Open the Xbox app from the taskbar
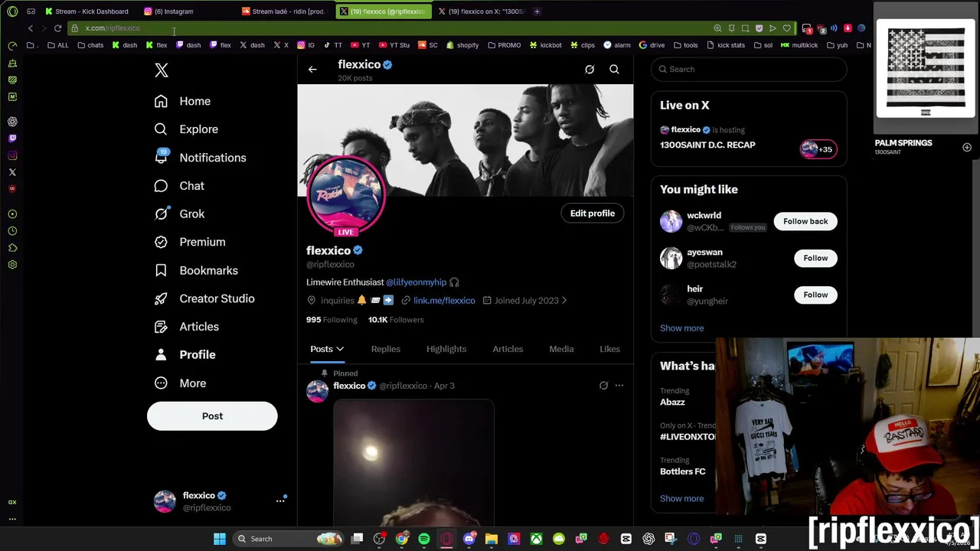The width and height of the screenshot is (980, 551). [536, 539]
